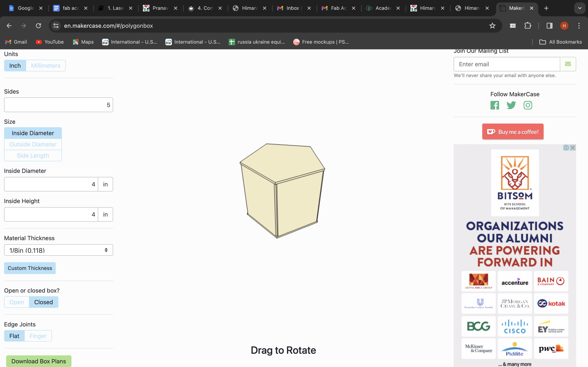Toggle Chrome side panel icon

(549, 26)
